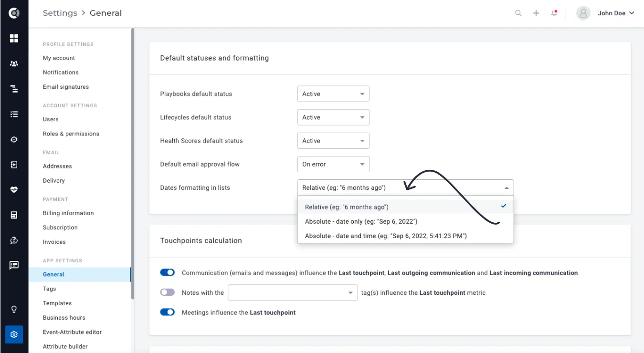644x353 pixels.
Task: Open the General settings item
Action: coord(79,274)
